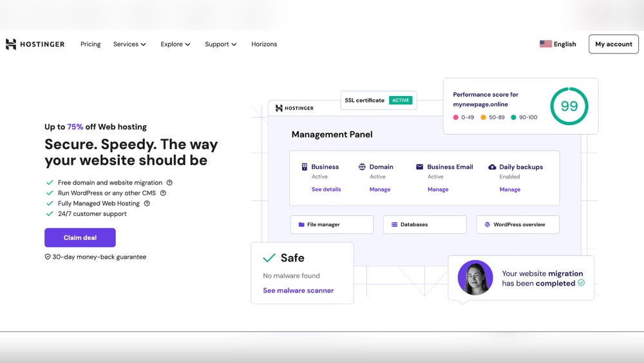Click the woman's avatar photo
644x363 pixels.
(475, 277)
